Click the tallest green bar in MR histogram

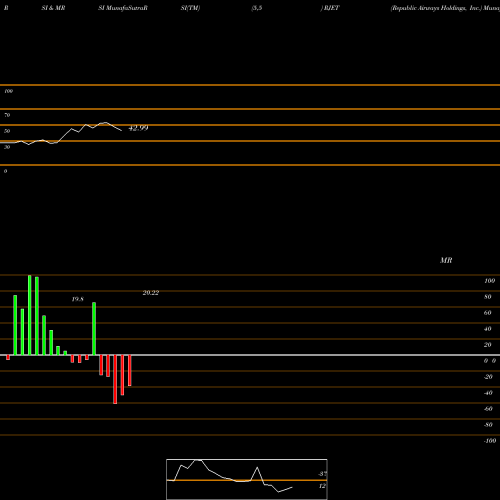30,315
